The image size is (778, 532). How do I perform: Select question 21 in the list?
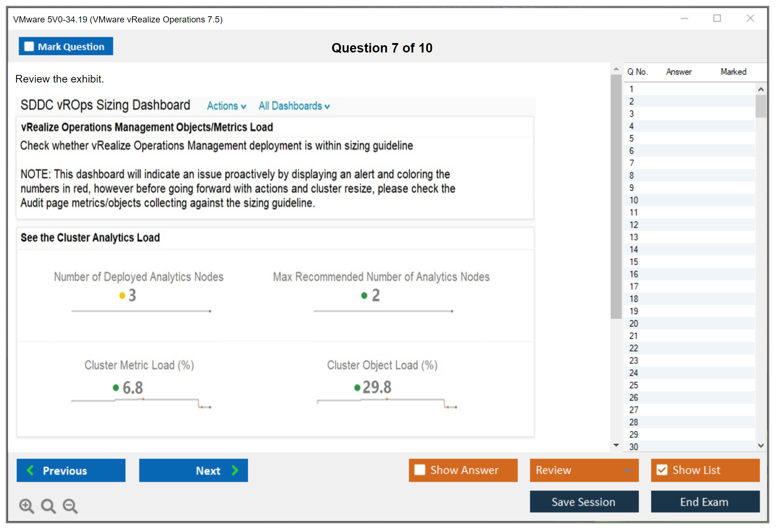634,336
